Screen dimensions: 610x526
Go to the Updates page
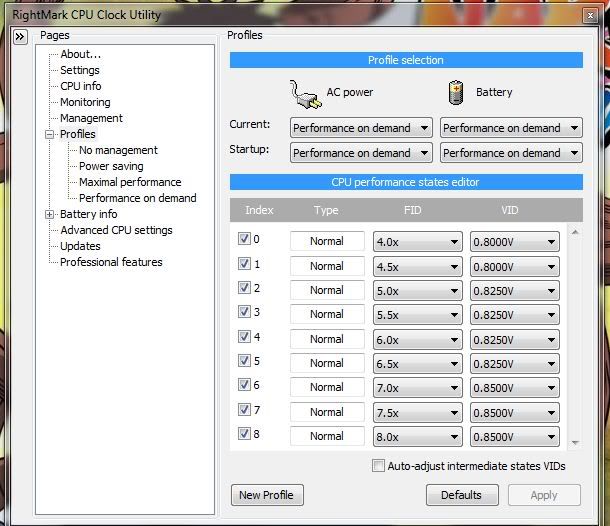pos(80,246)
